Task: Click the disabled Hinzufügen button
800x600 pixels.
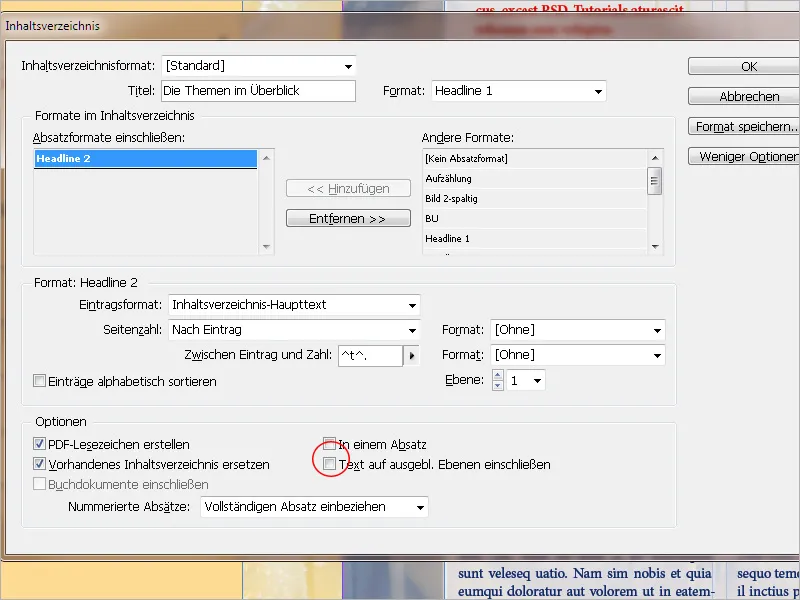Action: (x=348, y=188)
